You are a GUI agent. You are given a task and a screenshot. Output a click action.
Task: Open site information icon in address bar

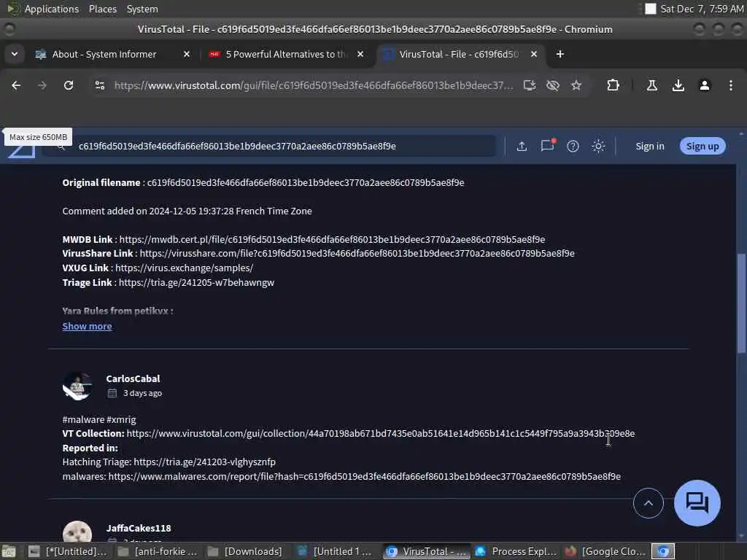(99, 85)
